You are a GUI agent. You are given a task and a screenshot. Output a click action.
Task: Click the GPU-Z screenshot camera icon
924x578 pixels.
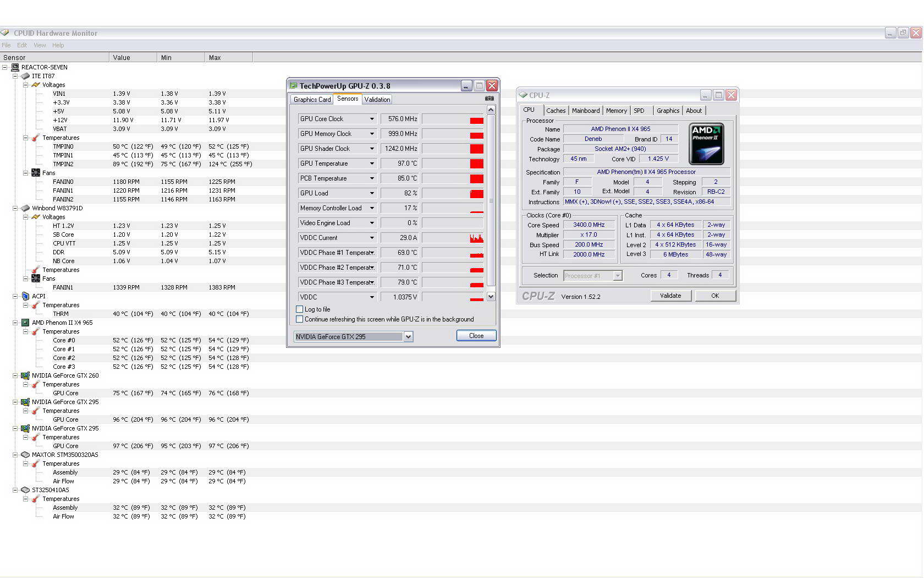489,99
